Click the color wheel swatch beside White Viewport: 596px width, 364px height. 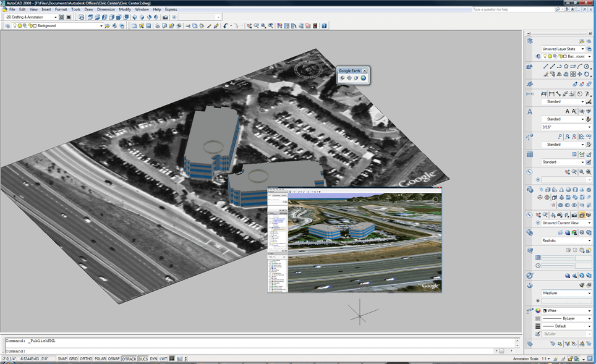(538, 310)
